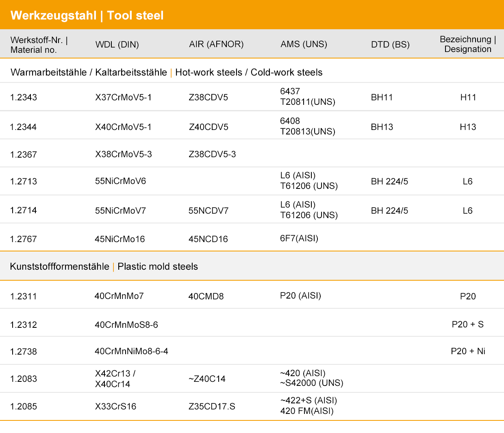The image size is (504, 433).
Task: Click the AMS (UNS) column header
Action: [304, 44]
